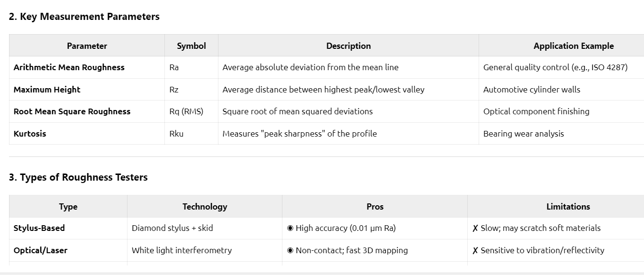Select the Types of Roughness Testers heading

pyautogui.click(x=78, y=177)
